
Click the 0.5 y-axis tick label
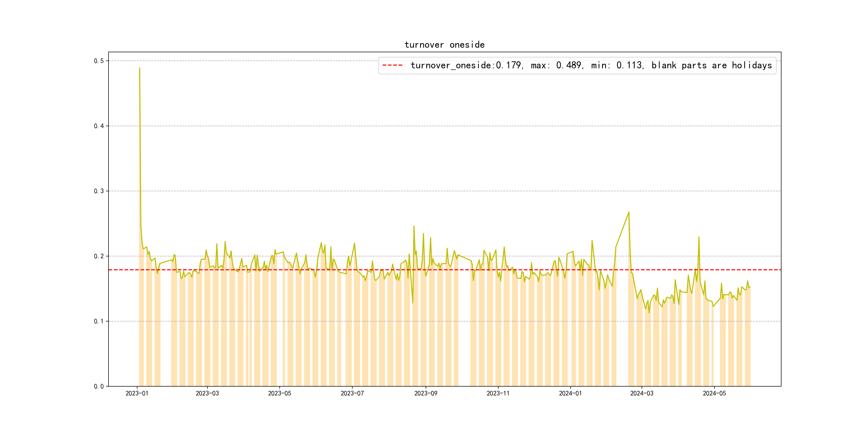99,61
